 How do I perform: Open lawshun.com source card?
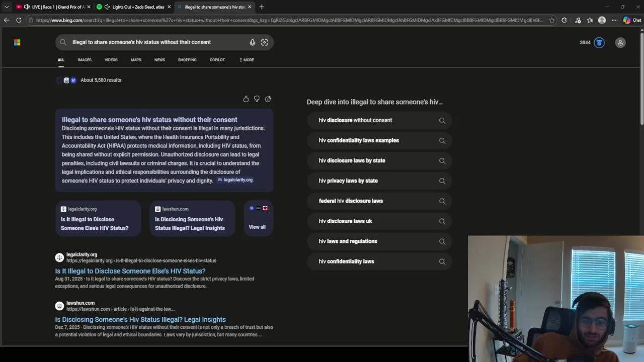tap(192, 218)
